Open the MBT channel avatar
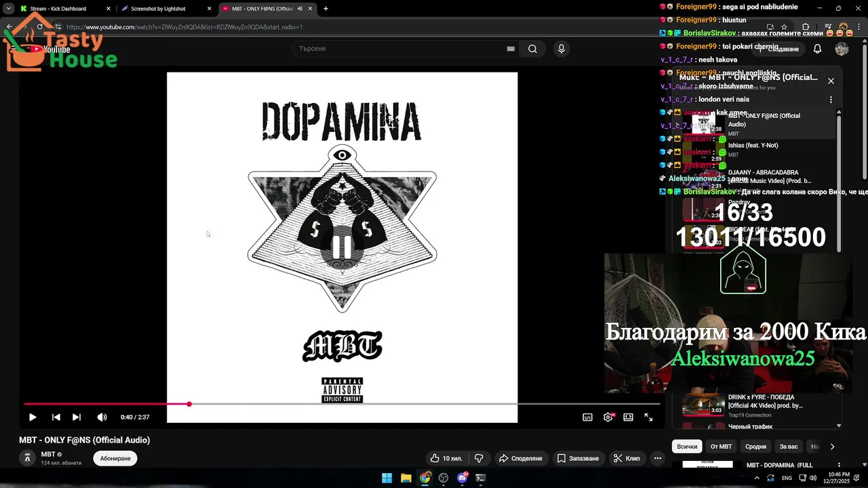This screenshot has height=488, width=868. (x=27, y=458)
